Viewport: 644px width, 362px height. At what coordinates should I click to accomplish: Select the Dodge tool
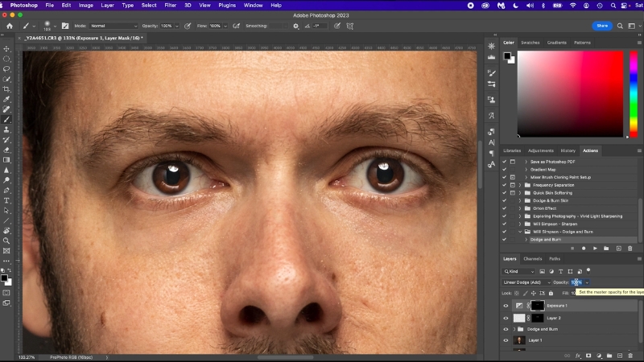tap(6, 180)
